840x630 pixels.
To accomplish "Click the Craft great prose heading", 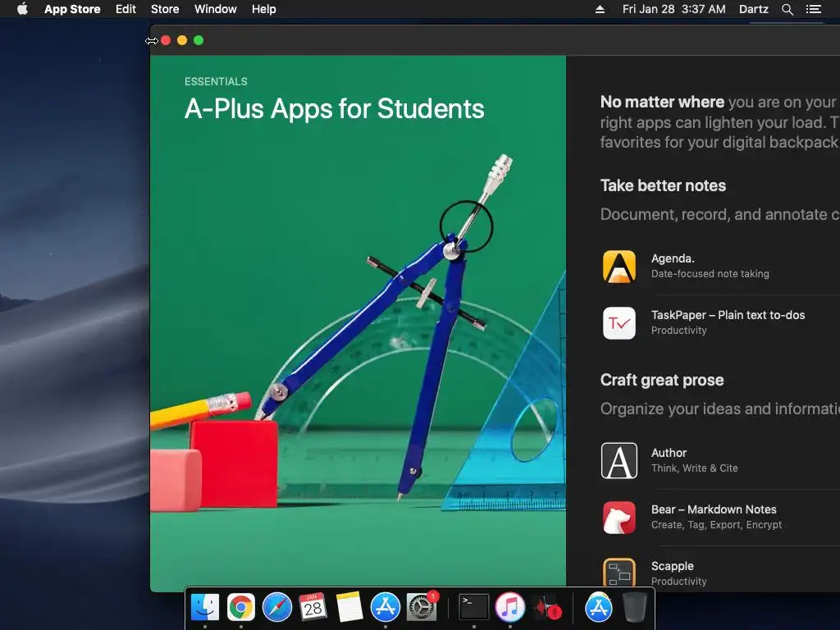I will coord(662,381).
